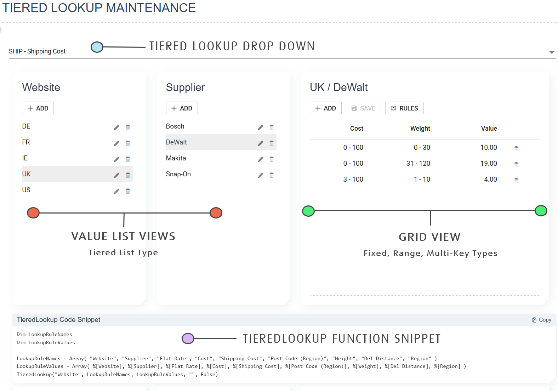
Task: Add a row to UK / DeWalt grid
Action: click(x=325, y=108)
